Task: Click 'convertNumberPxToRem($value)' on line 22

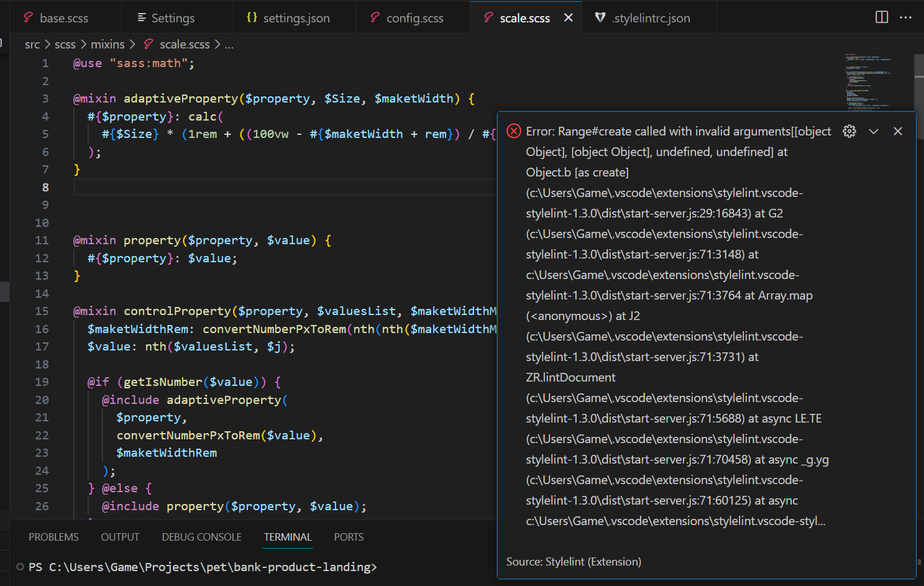Action: coord(217,435)
